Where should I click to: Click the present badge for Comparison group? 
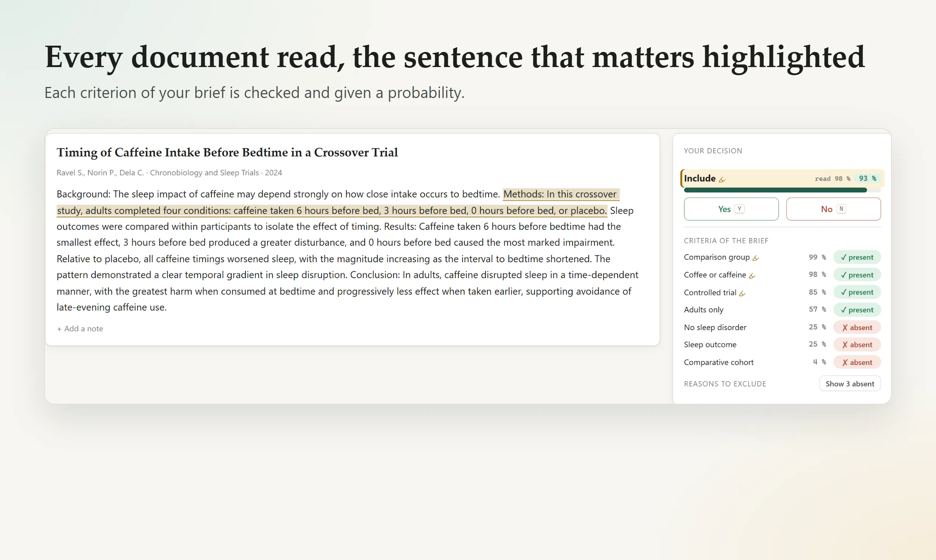pos(857,258)
